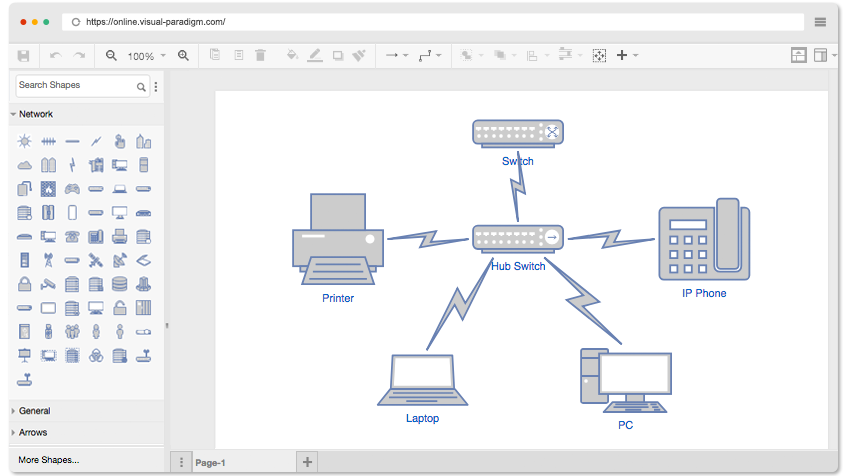Screen dimensions: 848x476
Task: Open the browser hamburger menu
Action: pyautogui.click(x=820, y=22)
